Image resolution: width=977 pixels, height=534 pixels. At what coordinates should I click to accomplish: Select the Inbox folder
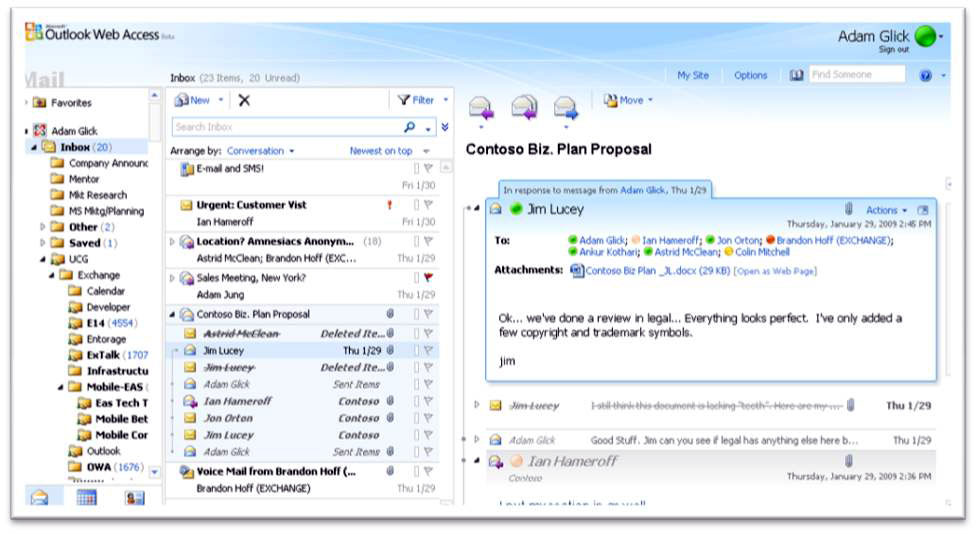pos(85,147)
